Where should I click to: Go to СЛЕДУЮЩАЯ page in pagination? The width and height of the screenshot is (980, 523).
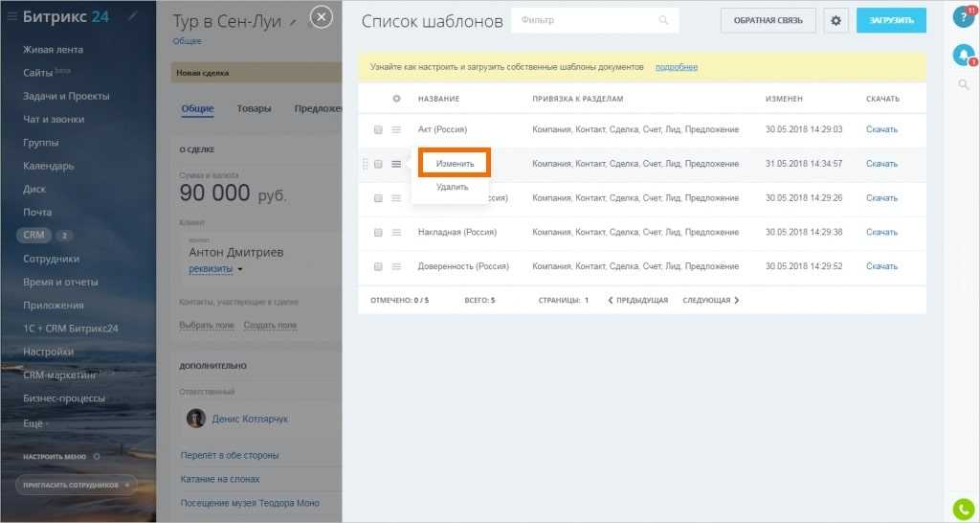710,301
